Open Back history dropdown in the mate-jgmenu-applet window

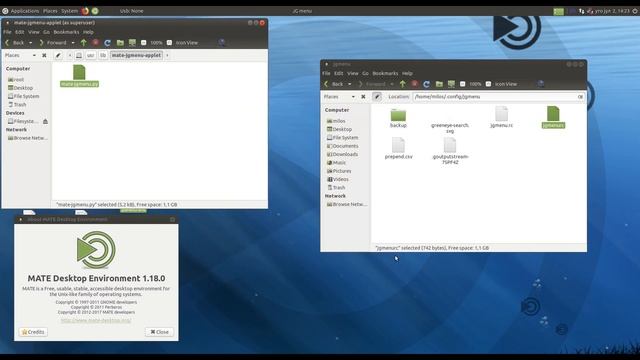click(x=30, y=42)
